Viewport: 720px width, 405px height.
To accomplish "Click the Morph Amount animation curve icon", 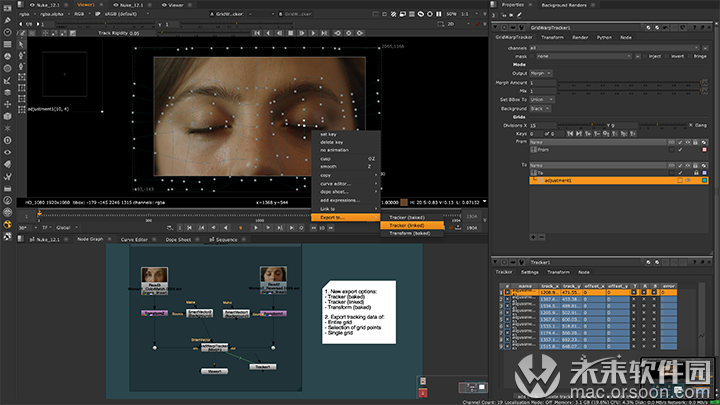I will [x=704, y=83].
